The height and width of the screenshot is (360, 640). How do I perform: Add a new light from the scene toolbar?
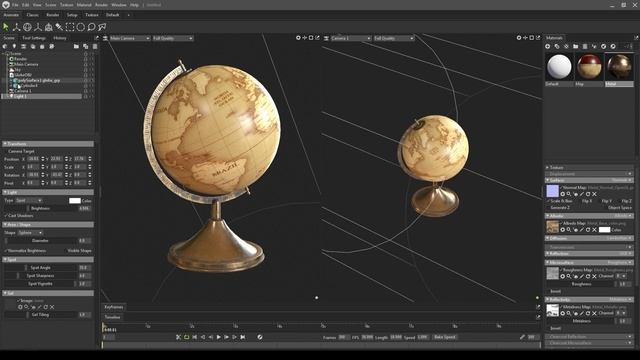(x=14, y=47)
